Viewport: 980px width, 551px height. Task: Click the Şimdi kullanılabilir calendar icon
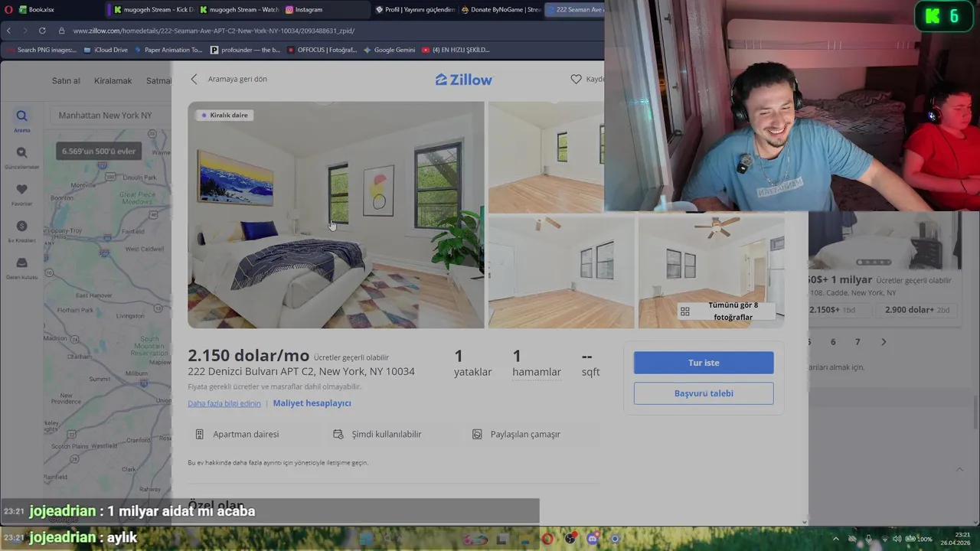tap(338, 434)
